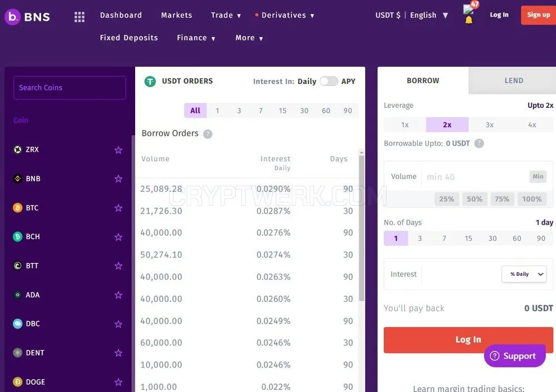Open the USDT $ / English selector
Image resolution: width=556 pixels, height=392 pixels.
[x=411, y=15]
